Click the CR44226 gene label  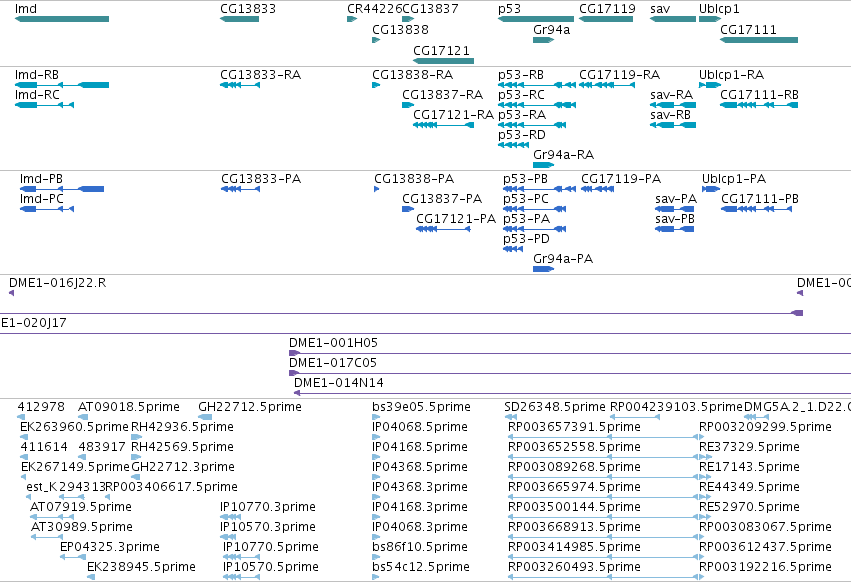coord(374,9)
